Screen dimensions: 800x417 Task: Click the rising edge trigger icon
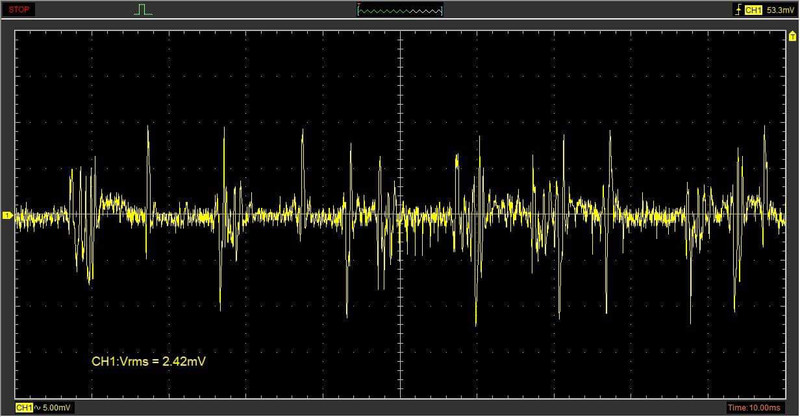click(738, 10)
